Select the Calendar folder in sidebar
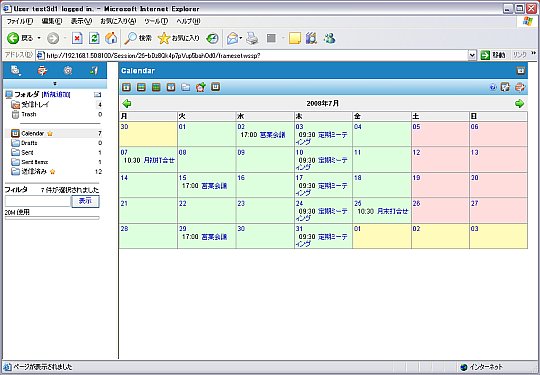Screen dimensions: 540x375 pos(33,134)
